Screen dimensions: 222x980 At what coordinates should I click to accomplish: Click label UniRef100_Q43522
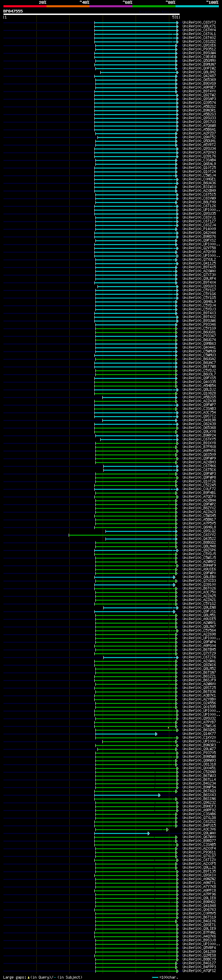pyautogui.click(x=199, y=539)
